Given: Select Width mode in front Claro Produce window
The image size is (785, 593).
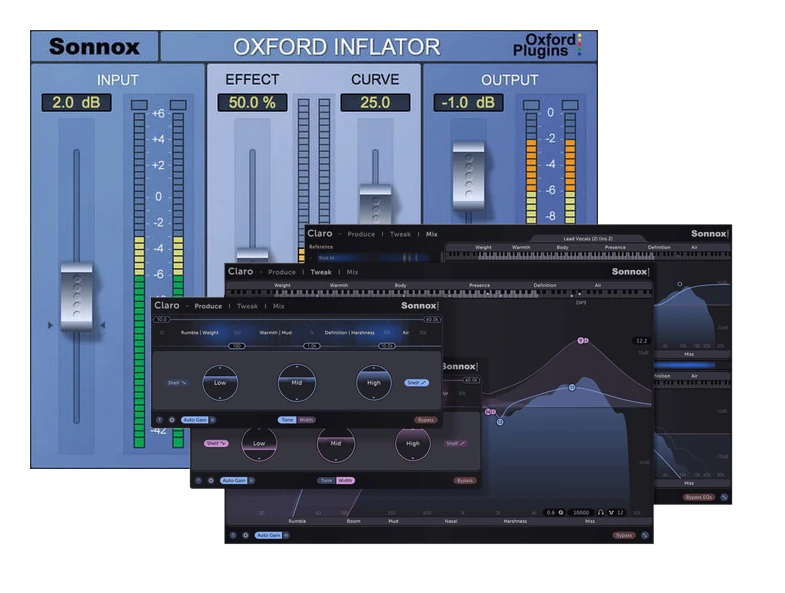Looking at the screenshot, I should 306,420.
